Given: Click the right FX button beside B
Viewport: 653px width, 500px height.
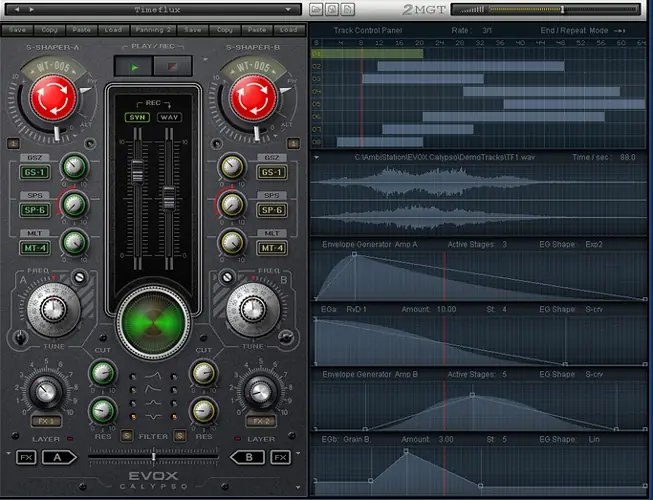Looking at the screenshot, I should coord(279,458).
